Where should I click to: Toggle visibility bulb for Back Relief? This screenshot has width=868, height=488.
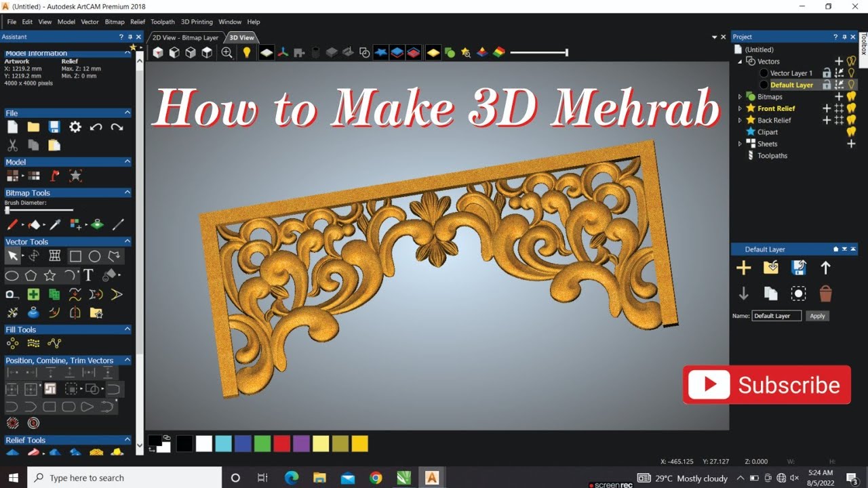(852, 120)
